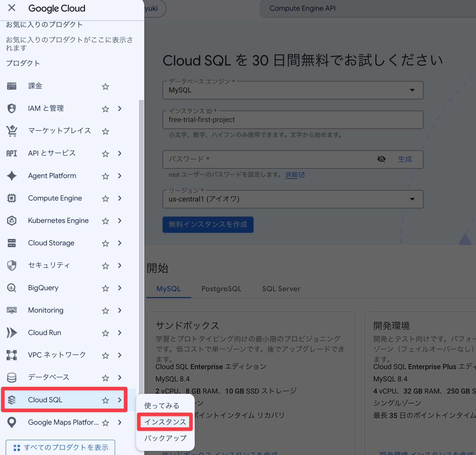Star the Compute Engine product

tap(105, 199)
